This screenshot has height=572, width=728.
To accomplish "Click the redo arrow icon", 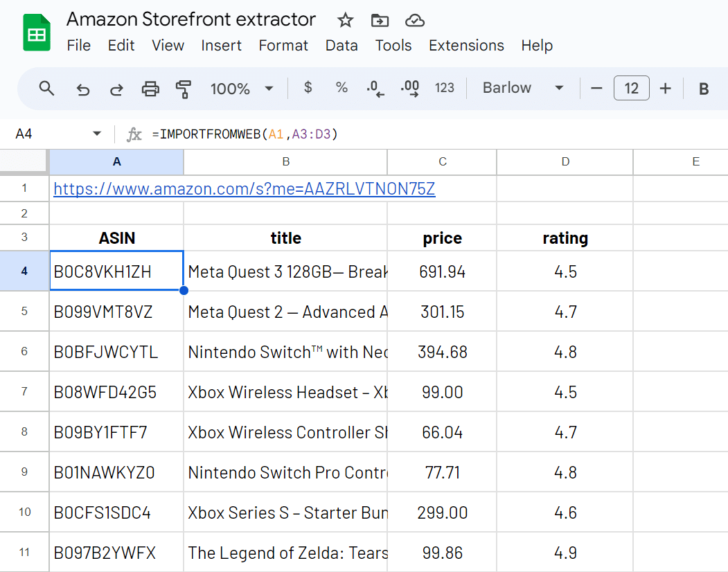I will pos(117,89).
